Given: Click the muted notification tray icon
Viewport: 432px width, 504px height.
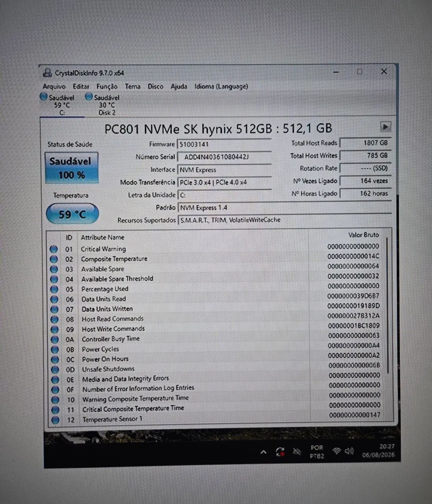Looking at the screenshot, I should (x=297, y=452).
